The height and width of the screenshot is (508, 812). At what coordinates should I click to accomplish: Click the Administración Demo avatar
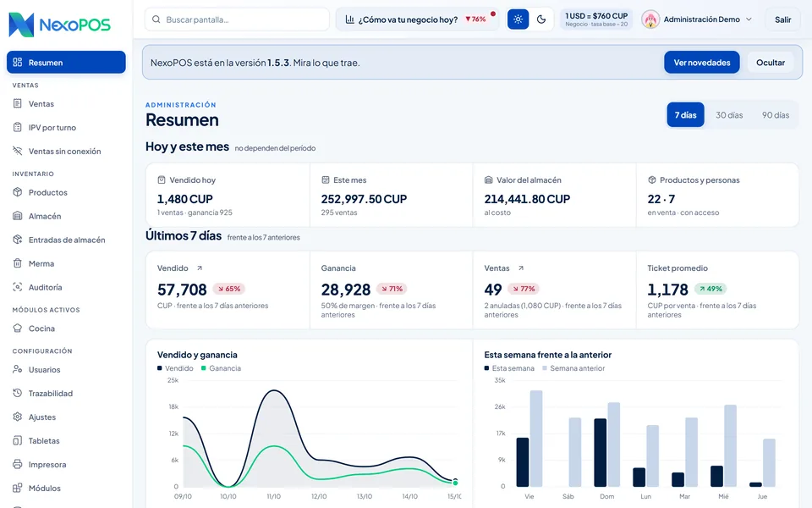pos(650,19)
